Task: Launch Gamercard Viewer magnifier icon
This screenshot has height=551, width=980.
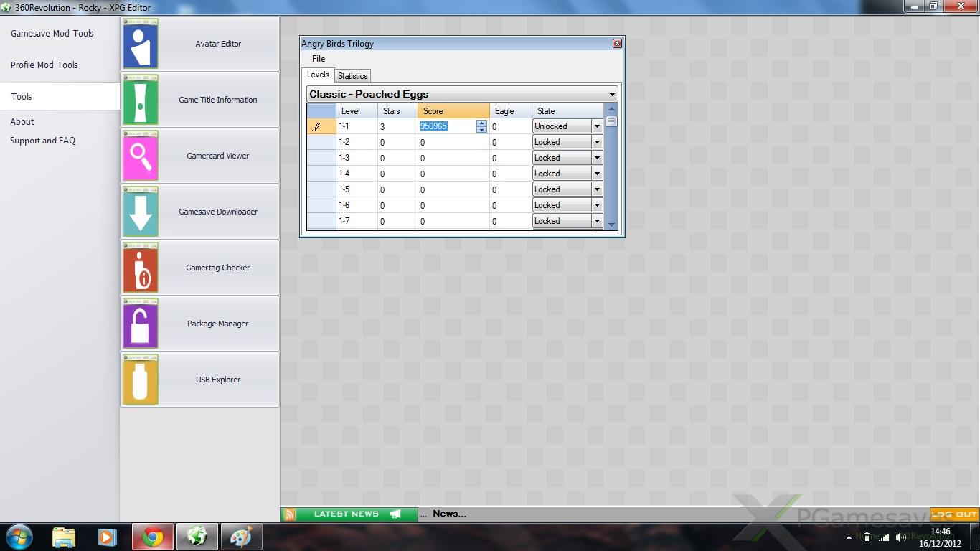Action: [141, 156]
